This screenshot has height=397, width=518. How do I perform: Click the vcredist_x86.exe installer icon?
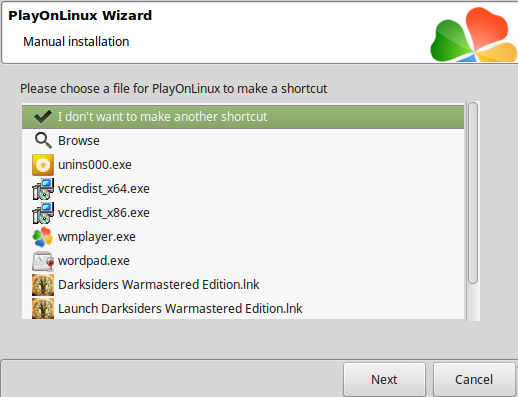pyautogui.click(x=43, y=213)
